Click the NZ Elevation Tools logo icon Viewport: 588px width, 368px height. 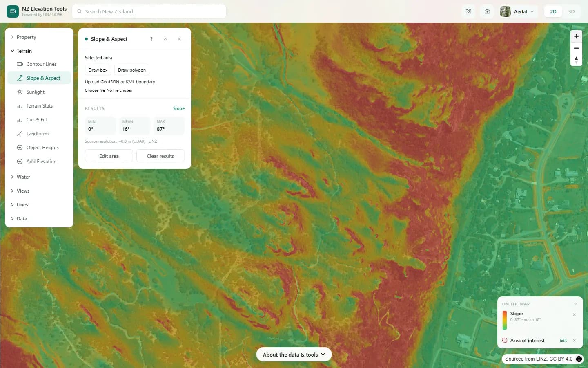pyautogui.click(x=13, y=11)
